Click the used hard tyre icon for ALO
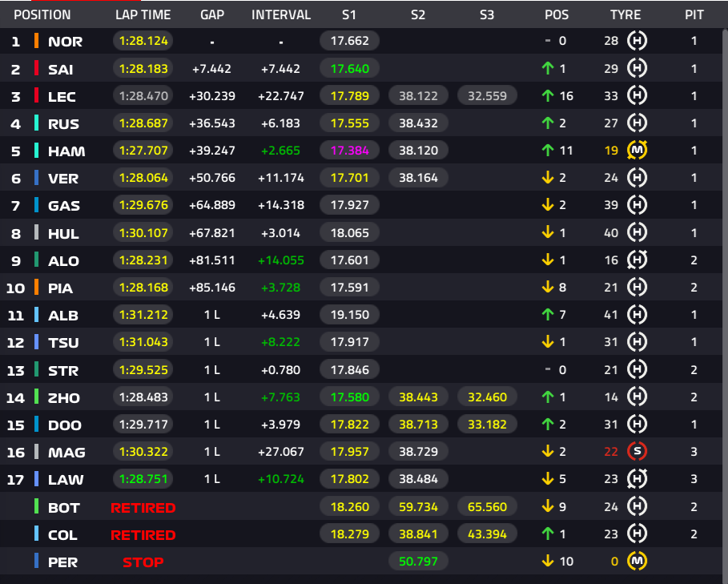The image size is (728, 584). point(637,260)
